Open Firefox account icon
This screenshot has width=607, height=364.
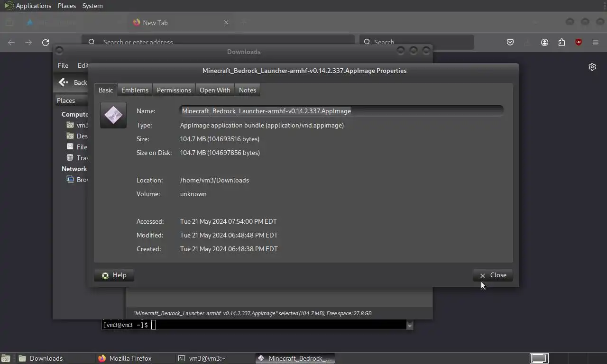coord(544,42)
